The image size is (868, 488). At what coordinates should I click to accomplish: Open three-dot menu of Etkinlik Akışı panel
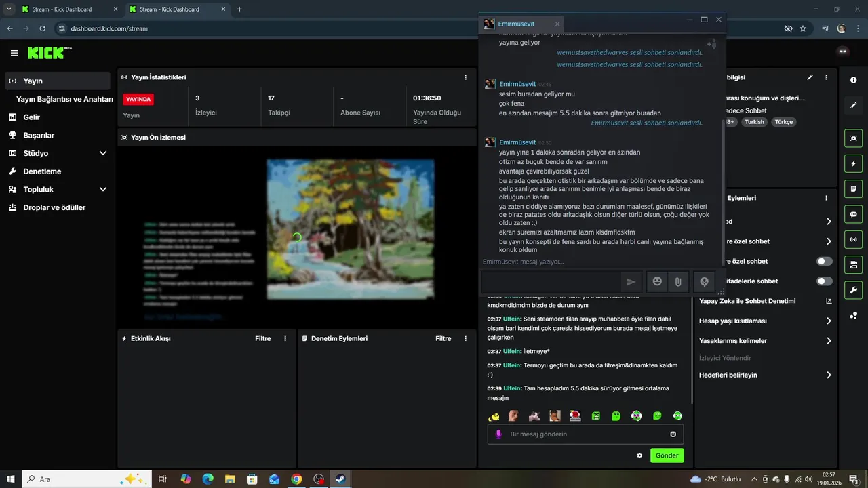tap(285, 338)
